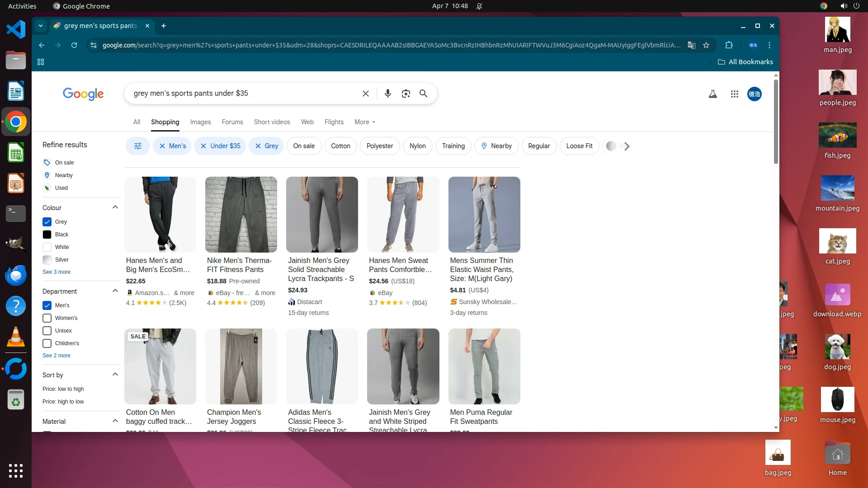Open the Nike Therma-FIT pants thumbnail

click(x=241, y=215)
